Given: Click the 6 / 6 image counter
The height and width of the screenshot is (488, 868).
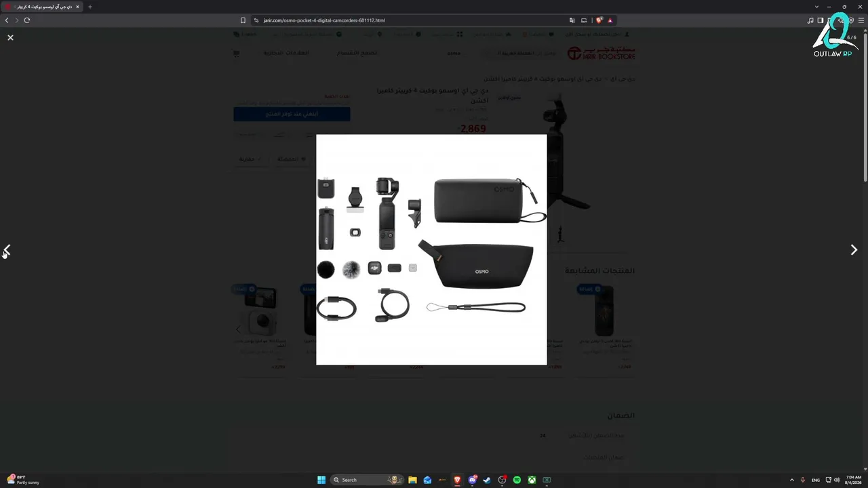Looking at the screenshot, I should [x=851, y=37].
